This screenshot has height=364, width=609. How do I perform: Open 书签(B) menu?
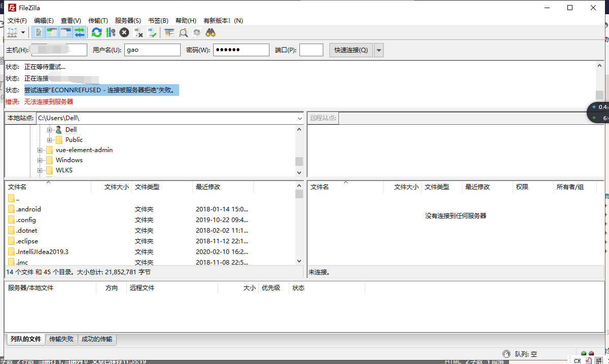pos(158,21)
